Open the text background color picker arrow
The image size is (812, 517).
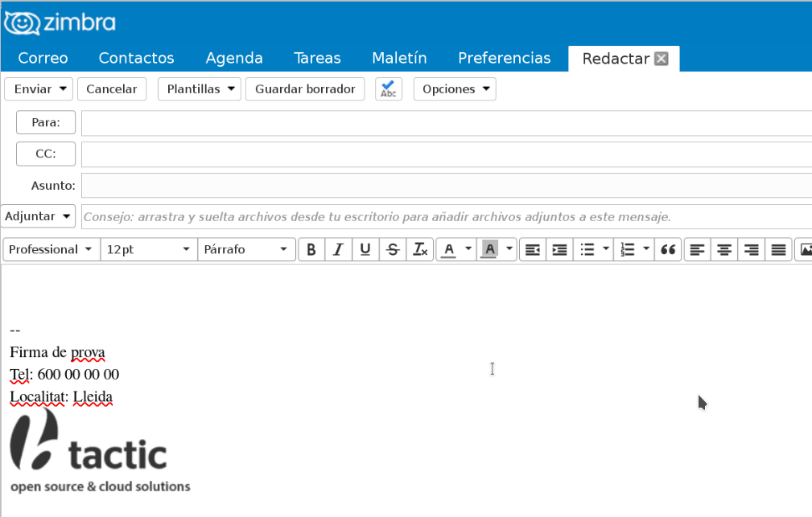coord(509,249)
